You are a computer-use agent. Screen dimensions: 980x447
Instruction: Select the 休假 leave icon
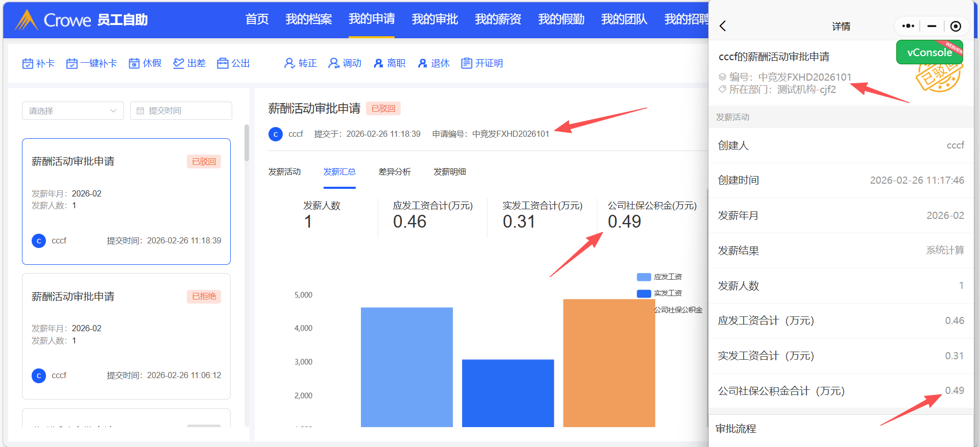click(x=134, y=63)
